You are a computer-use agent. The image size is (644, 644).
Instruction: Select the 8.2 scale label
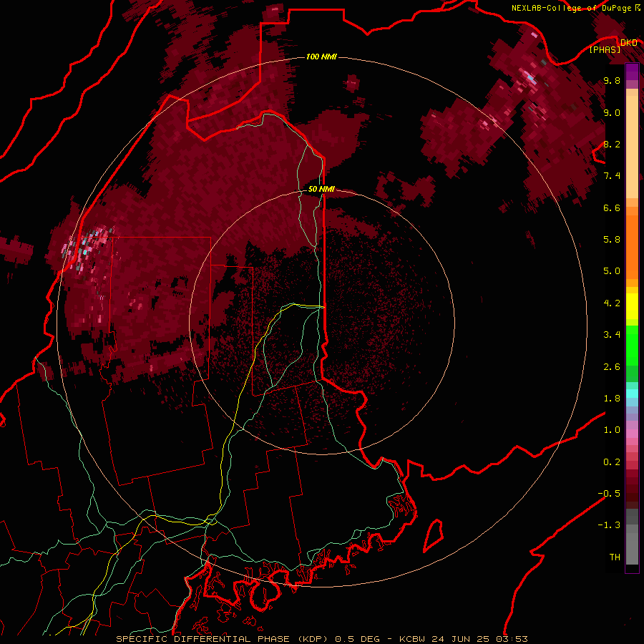tap(612, 144)
